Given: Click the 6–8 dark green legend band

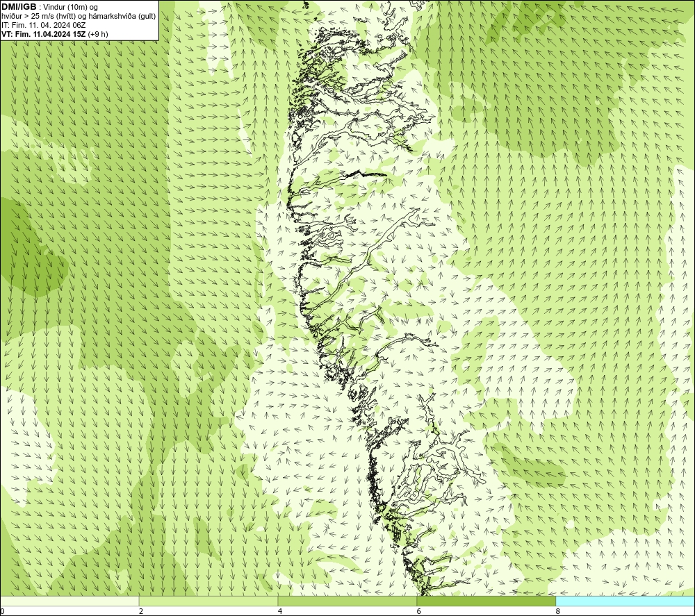Looking at the screenshot, I should click(x=486, y=601).
